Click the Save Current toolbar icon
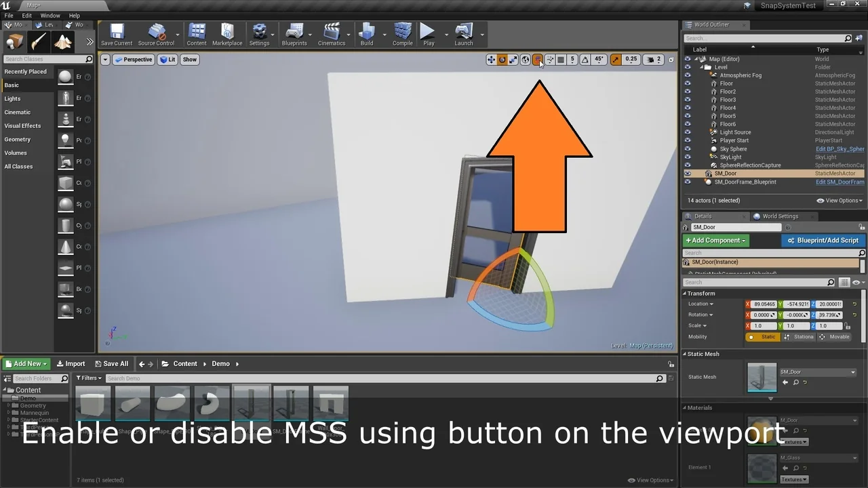Image resolution: width=868 pixels, height=488 pixels. coord(117,34)
